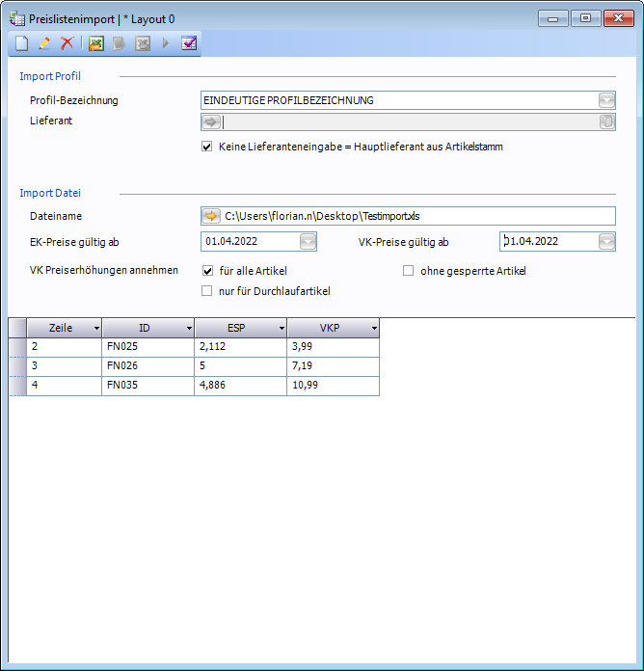Click the Excel import toolbar icon
This screenshot has height=671, width=644.
click(x=96, y=43)
